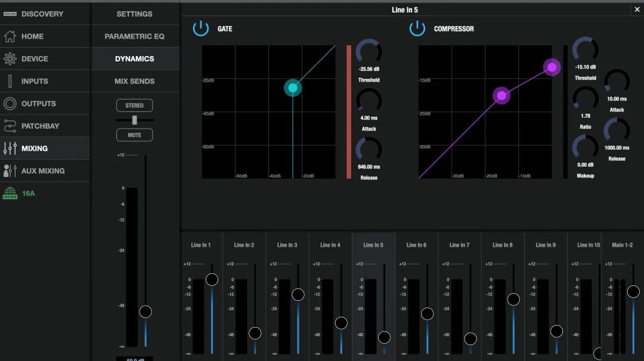
Task: Toggle the Compressor power button
Action: click(417, 29)
